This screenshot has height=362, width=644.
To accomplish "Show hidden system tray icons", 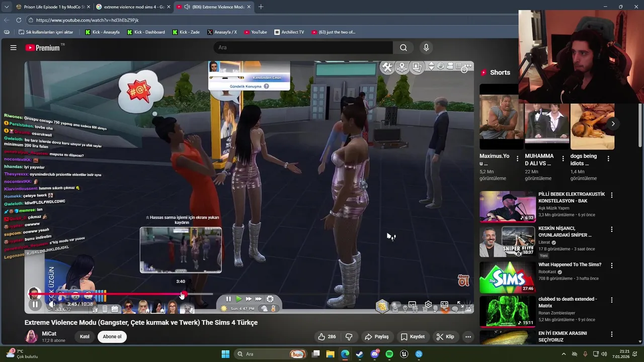I will (x=563, y=354).
